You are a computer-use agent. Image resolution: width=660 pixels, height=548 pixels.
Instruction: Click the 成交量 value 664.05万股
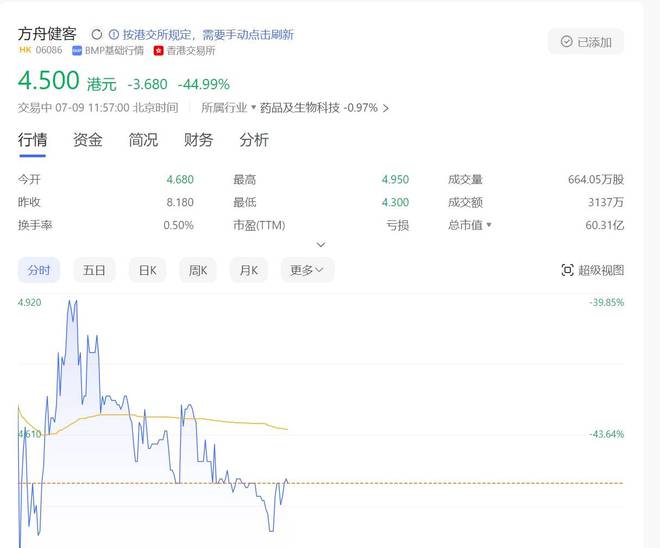point(596,180)
